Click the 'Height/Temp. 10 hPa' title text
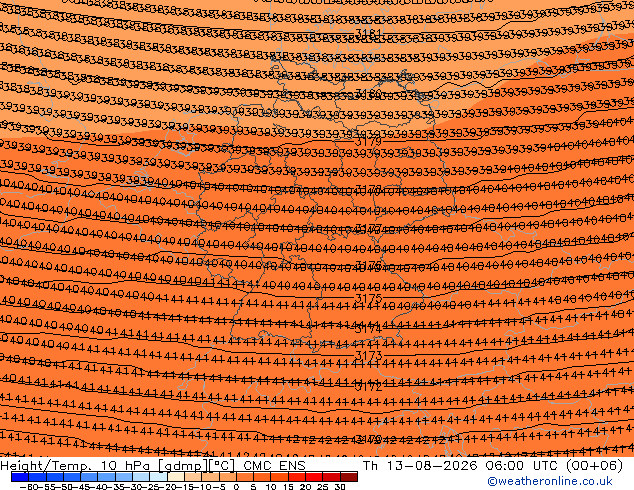Screen dimensions: 634x490 [x=77, y=466]
